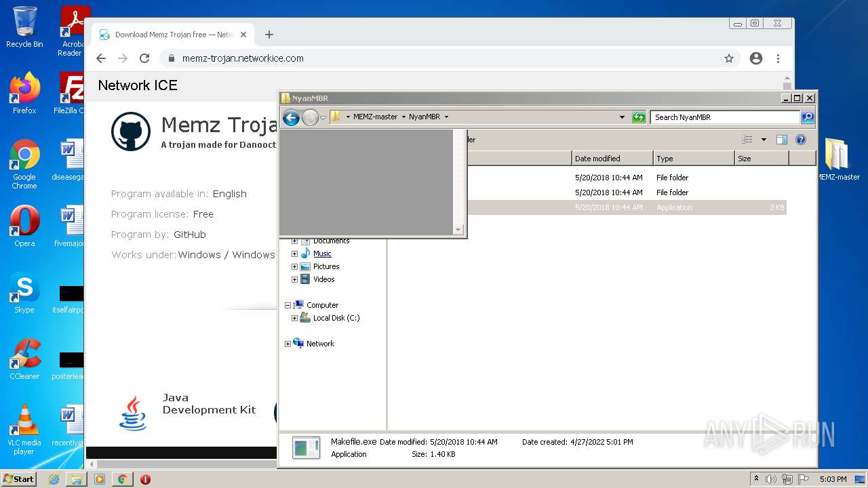Open VLC media player shortcut
Viewport: 868px width, 488px height.
[x=24, y=430]
